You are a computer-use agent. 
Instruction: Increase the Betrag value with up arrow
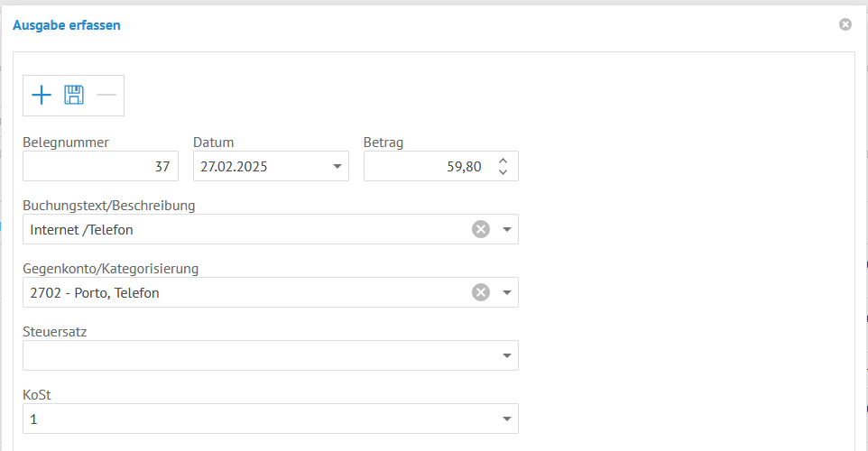click(503, 161)
